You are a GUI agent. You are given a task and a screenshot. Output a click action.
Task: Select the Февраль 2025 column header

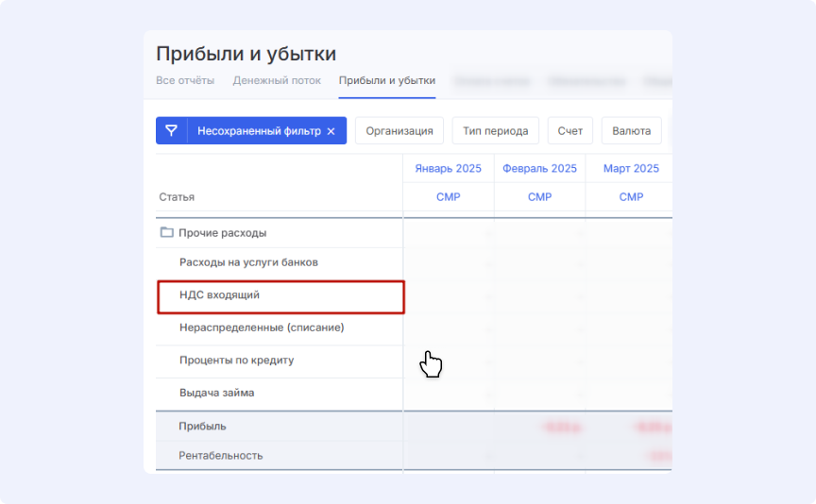(x=539, y=169)
